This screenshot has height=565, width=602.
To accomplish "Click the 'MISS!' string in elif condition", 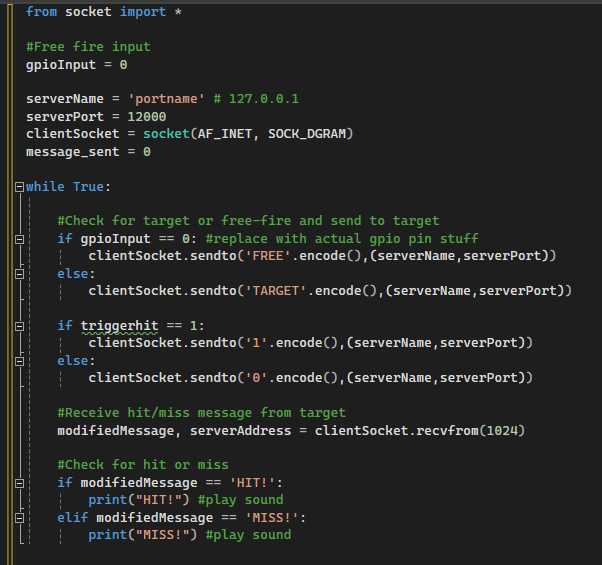I will [x=271, y=518].
